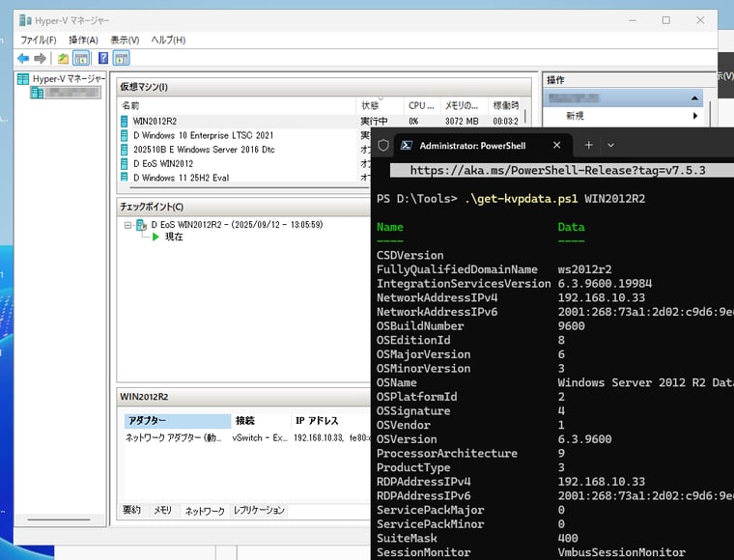The width and height of the screenshot is (734, 560).
Task: Open the 操作(A) menu
Action: [x=83, y=41]
